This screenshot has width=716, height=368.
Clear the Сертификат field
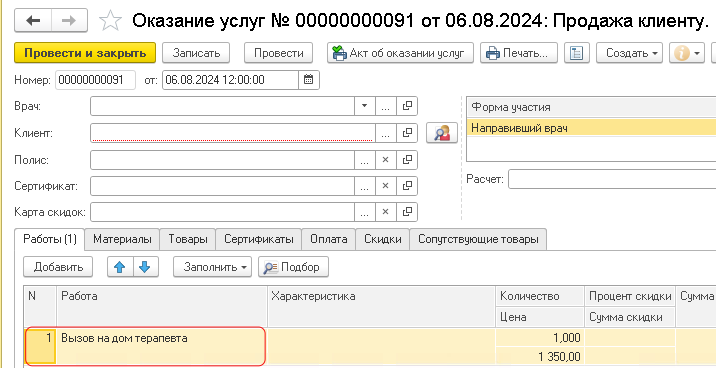coord(385,186)
